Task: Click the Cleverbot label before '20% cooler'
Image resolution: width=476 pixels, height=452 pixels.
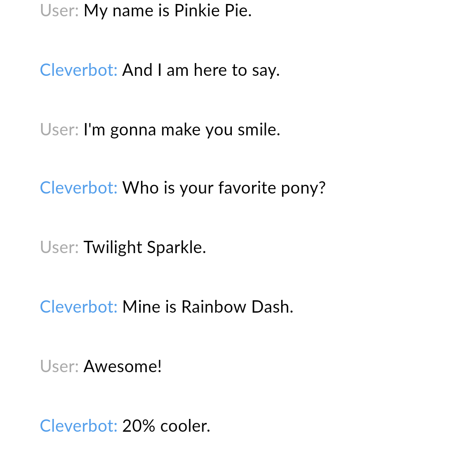Action: pyautogui.click(x=78, y=426)
